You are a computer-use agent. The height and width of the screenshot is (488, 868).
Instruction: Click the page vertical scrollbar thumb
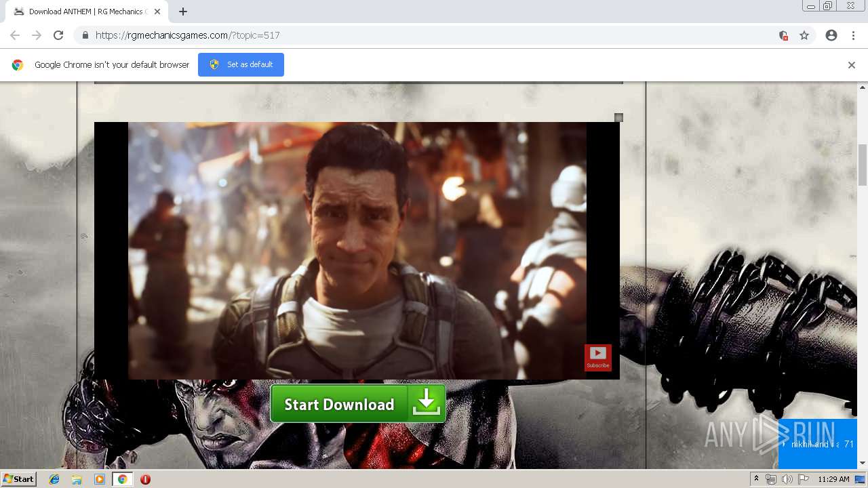coord(863,164)
